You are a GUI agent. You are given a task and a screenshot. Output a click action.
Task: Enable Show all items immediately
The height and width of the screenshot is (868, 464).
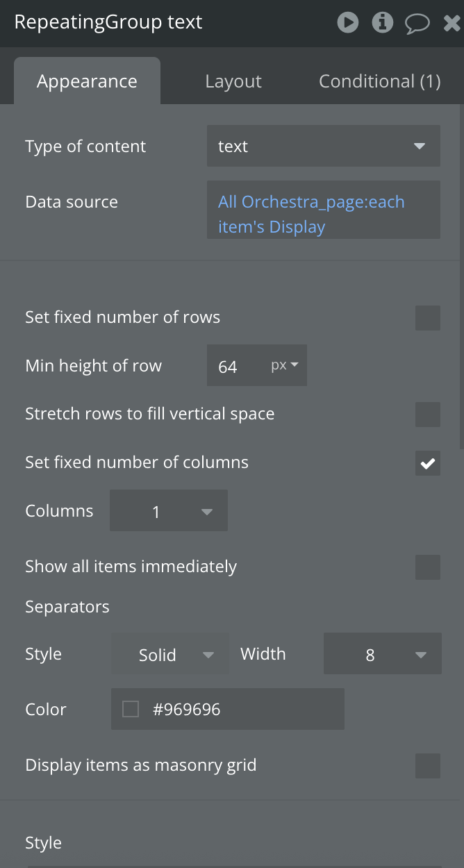point(427,567)
